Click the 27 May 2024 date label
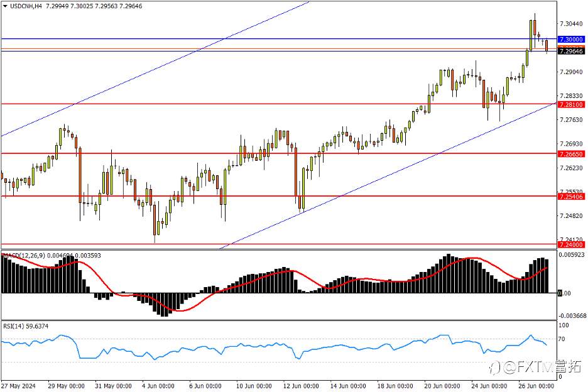The height and width of the screenshot is (392, 588). (x=18, y=386)
